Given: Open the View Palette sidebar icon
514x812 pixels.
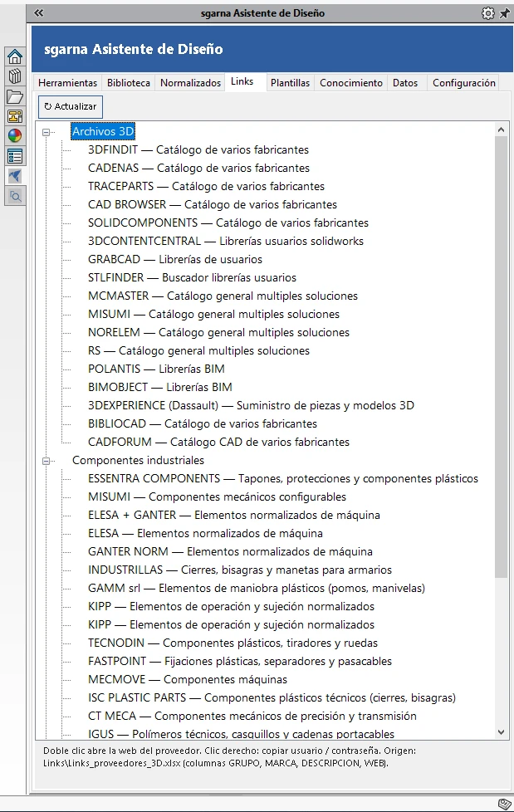Looking at the screenshot, I should point(15,116).
